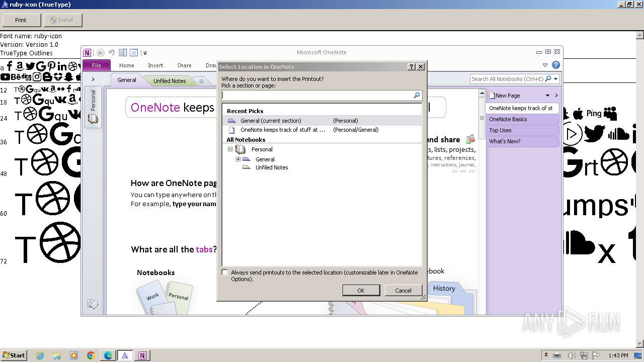Select Unfiled Notes in All Notebooks tree
Screen dimensions: 644x362
[271, 167]
